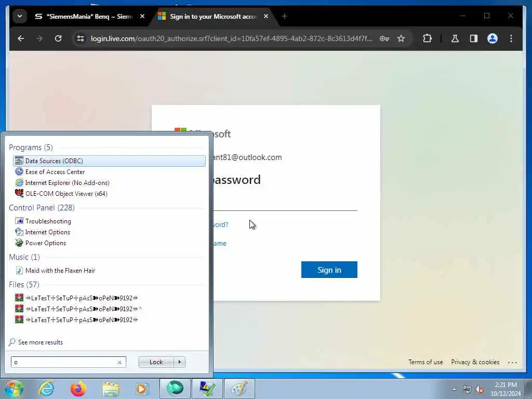This screenshot has height=399, width=532.
Task: Open a new browser tab
Action: [x=284, y=16]
